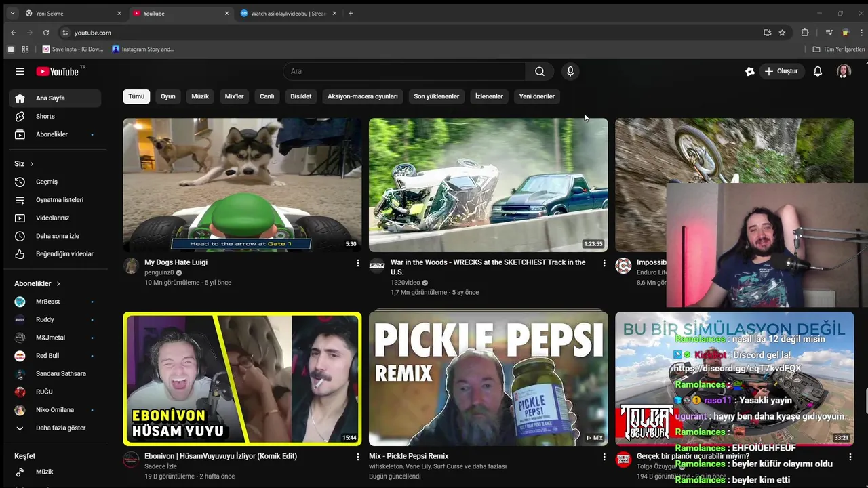Open options menu for Ebonivon video
868x488 pixels.
click(358, 457)
